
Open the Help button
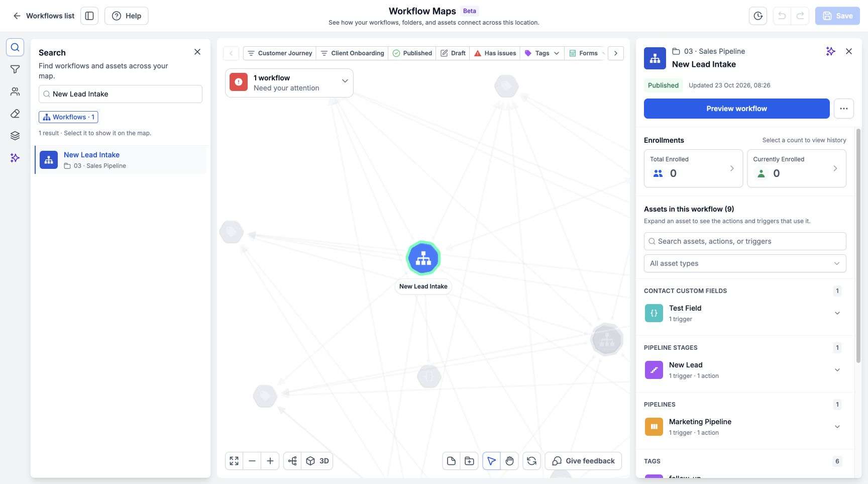tap(126, 16)
